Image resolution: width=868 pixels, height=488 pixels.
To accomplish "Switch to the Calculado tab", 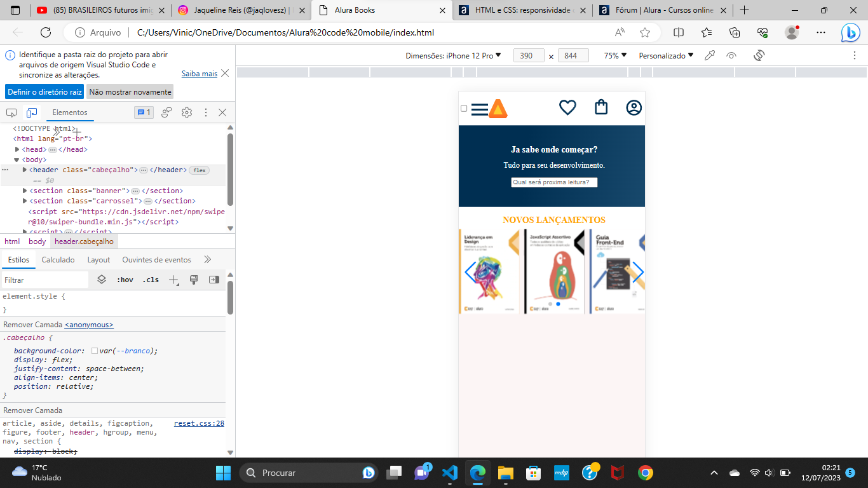I will [x=58, y=260].
